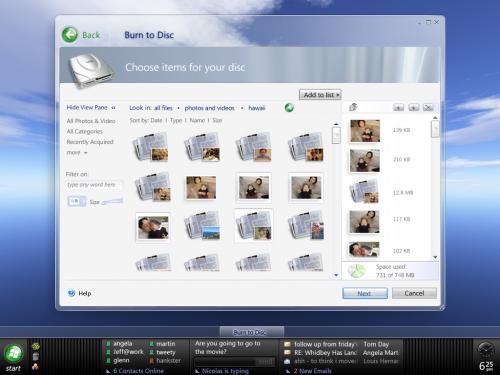
Task: Click the green globe icon beside hawaii
Action: pos(289,108)
